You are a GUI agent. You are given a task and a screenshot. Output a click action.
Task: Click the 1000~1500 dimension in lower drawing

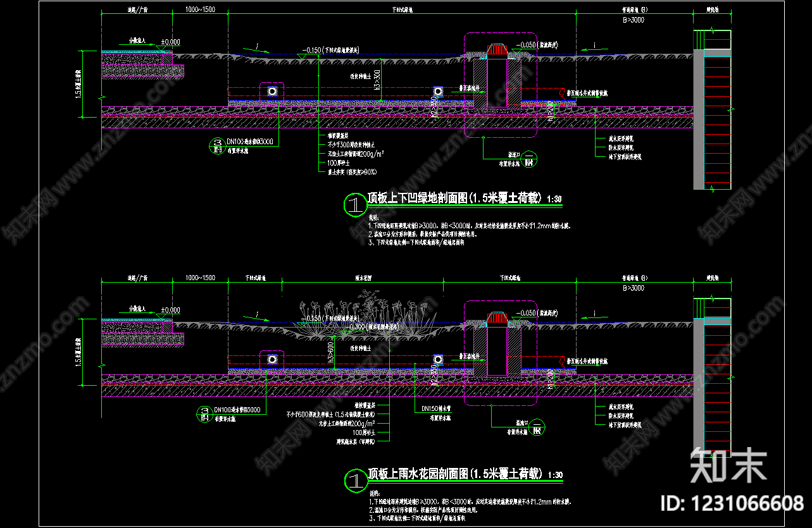(200, 278)
